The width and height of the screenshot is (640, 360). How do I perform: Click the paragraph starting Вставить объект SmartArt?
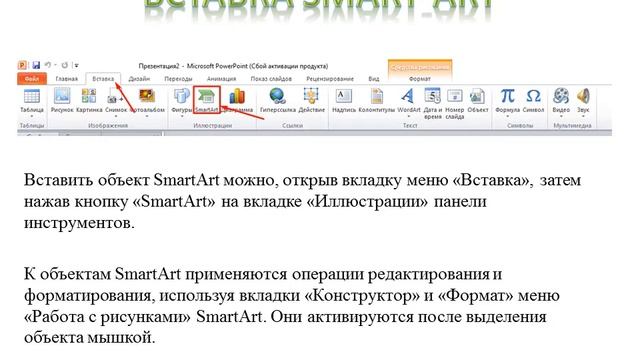(302, 201)
